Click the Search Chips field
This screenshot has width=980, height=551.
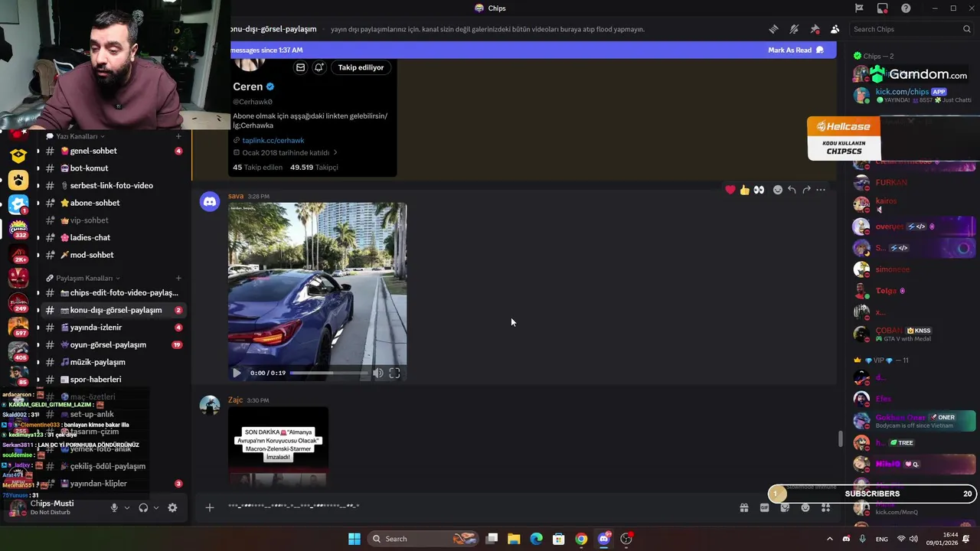coord(911,29)
